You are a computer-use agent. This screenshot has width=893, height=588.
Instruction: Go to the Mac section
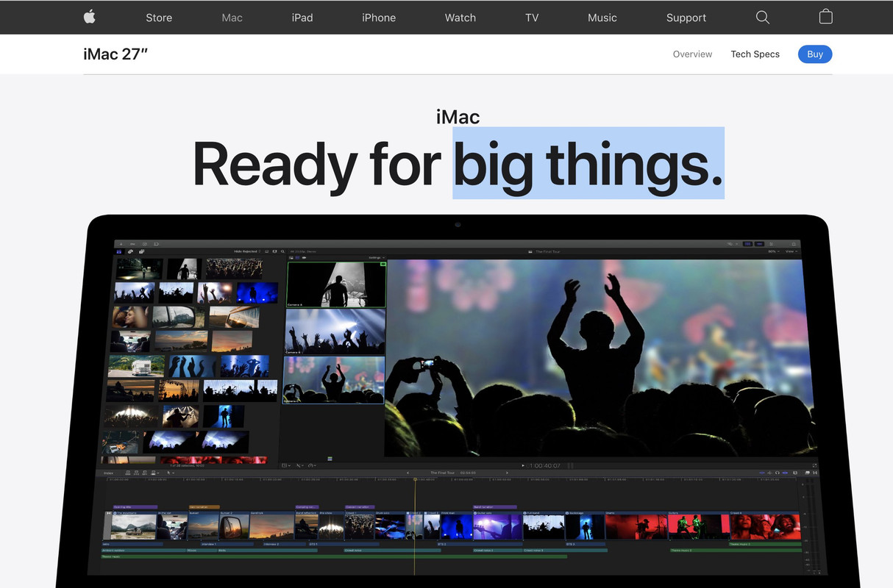coord(232,18)
